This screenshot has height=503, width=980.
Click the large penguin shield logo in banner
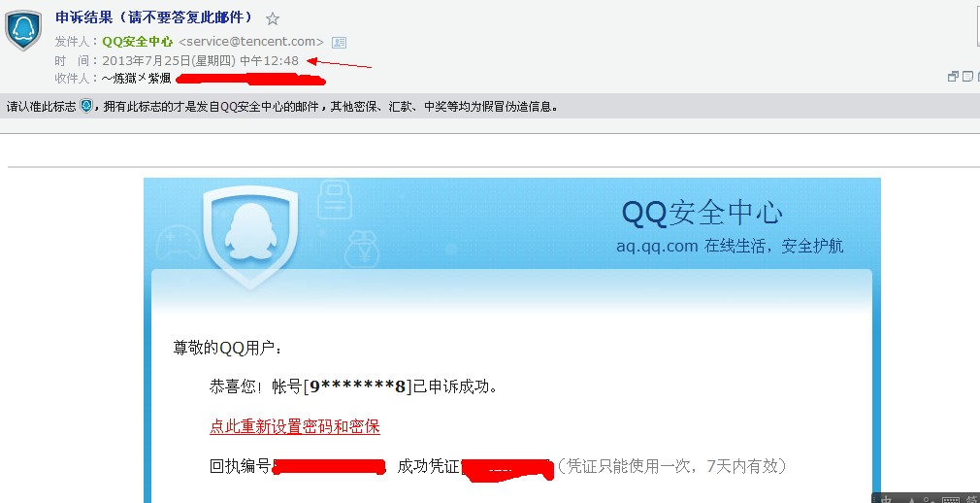click(x=250, y=237)
